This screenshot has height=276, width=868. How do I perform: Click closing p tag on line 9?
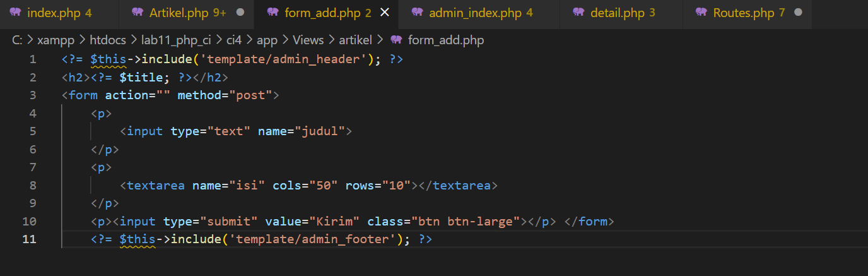coord(105,203)
